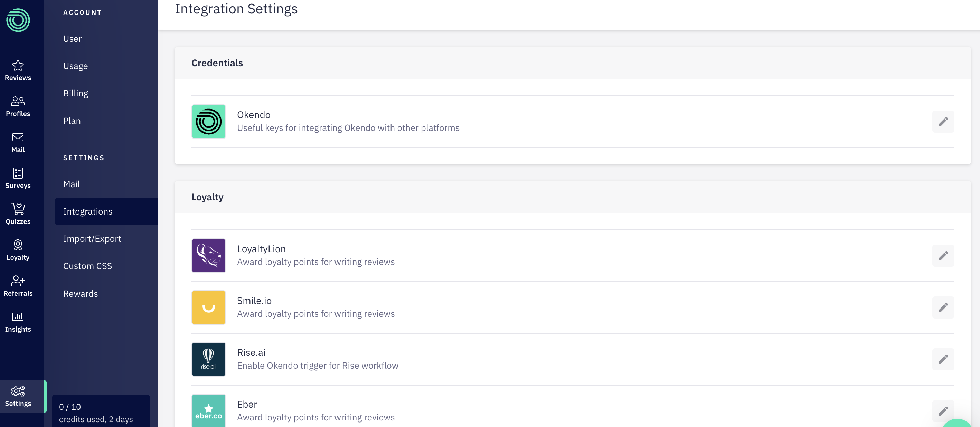Open the Usage account page
This screenshot has height=427, width=980.
point(75,66)
